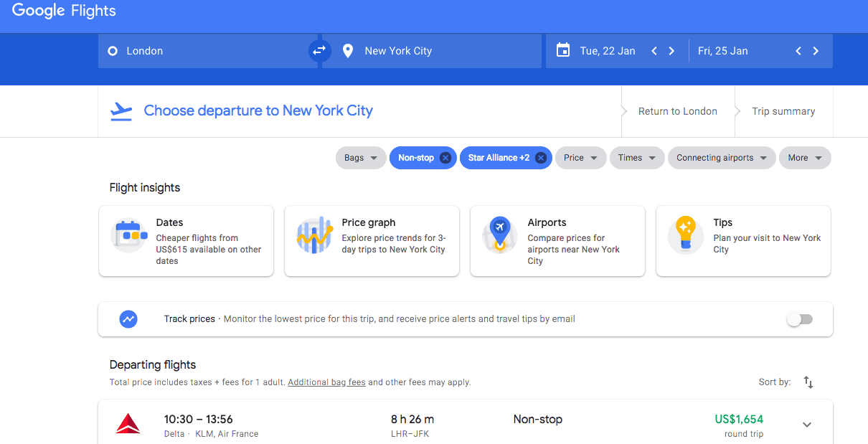
Task: Remove the Star Alliance +2 filter
Action: tap(541, 158)
